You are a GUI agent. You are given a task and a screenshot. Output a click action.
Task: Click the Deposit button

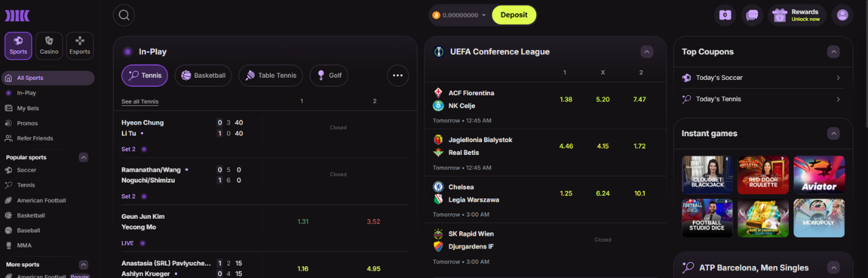(514, 15)
